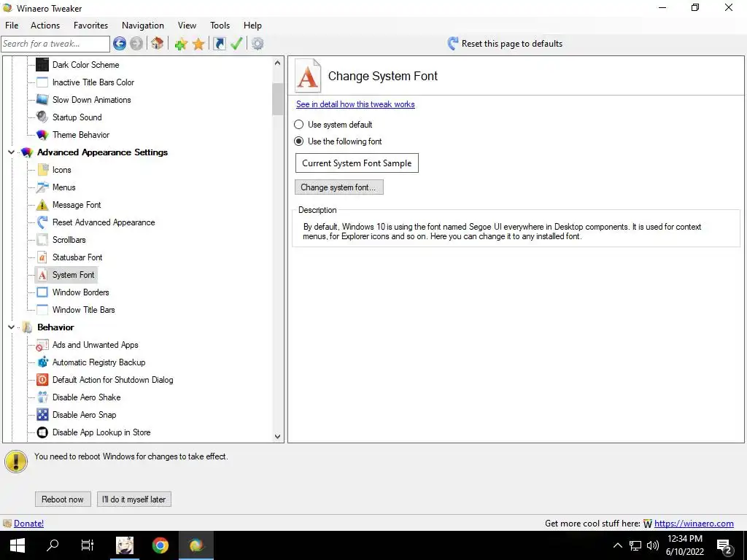
Task: Open Task View on taskbar
Action: [88, 545]
